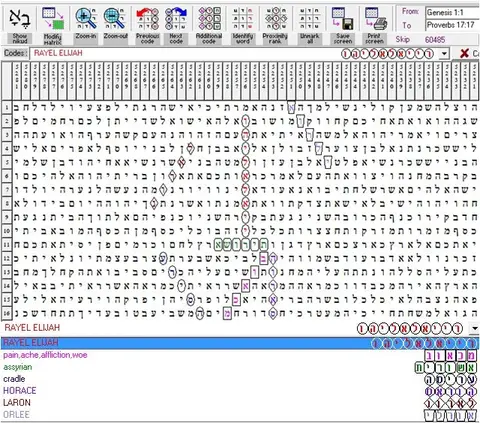Click the row number 14 header

[7, 286]
